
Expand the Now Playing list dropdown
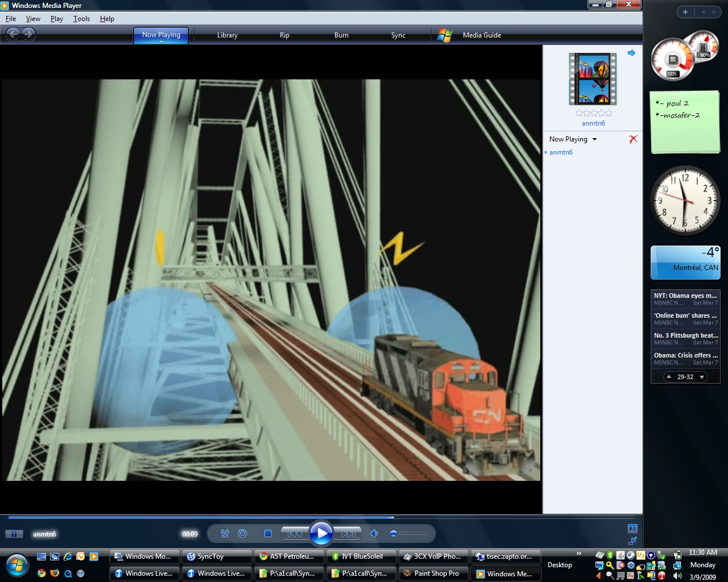click(594, 139)
